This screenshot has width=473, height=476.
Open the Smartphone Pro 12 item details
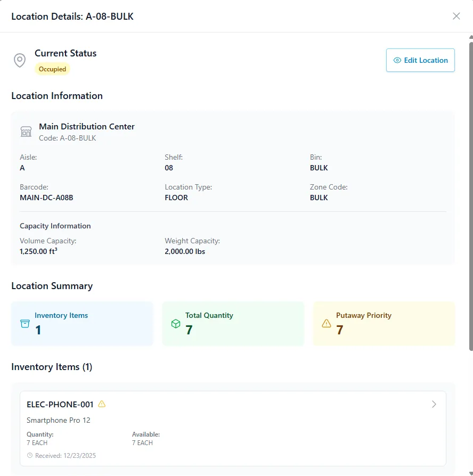60,420
